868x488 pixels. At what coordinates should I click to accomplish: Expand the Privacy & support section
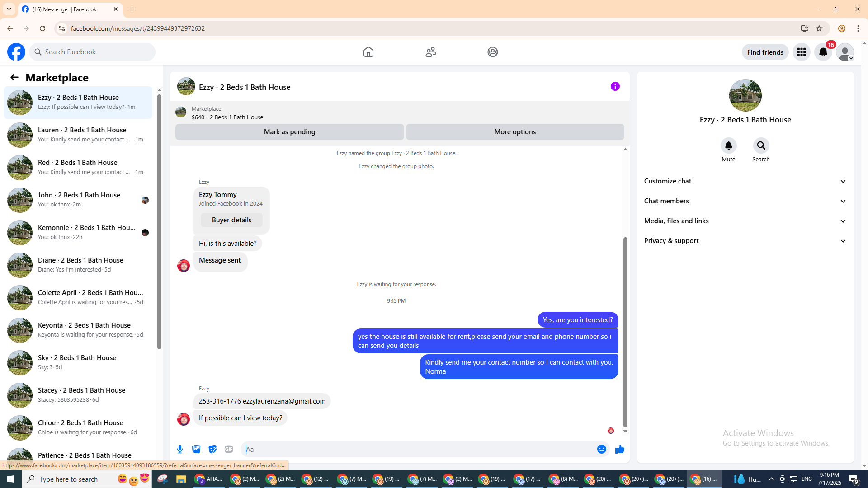(x=745, y=241)
